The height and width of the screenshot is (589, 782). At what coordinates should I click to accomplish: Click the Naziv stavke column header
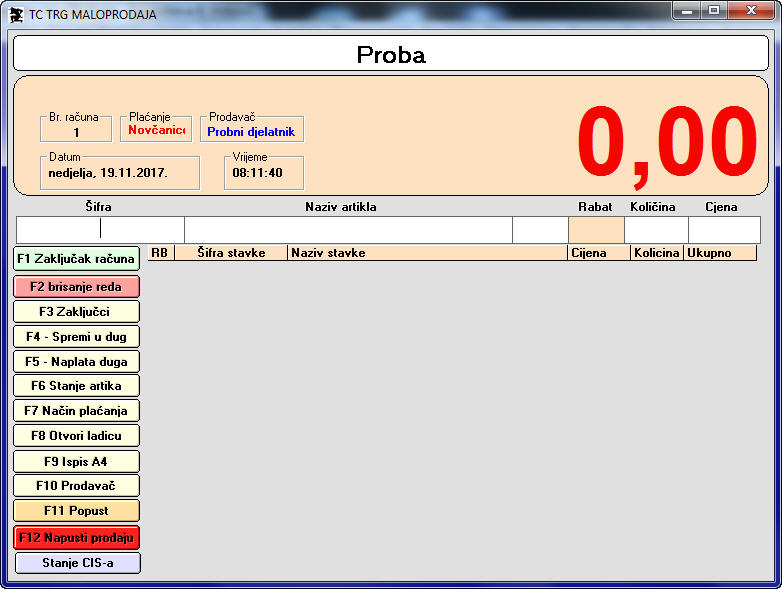coord(427,253)
